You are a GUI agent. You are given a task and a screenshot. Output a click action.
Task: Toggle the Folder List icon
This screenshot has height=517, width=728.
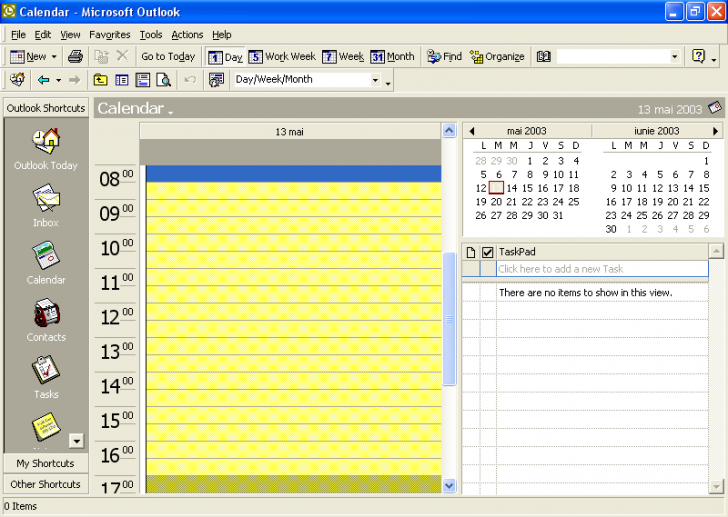122,80
